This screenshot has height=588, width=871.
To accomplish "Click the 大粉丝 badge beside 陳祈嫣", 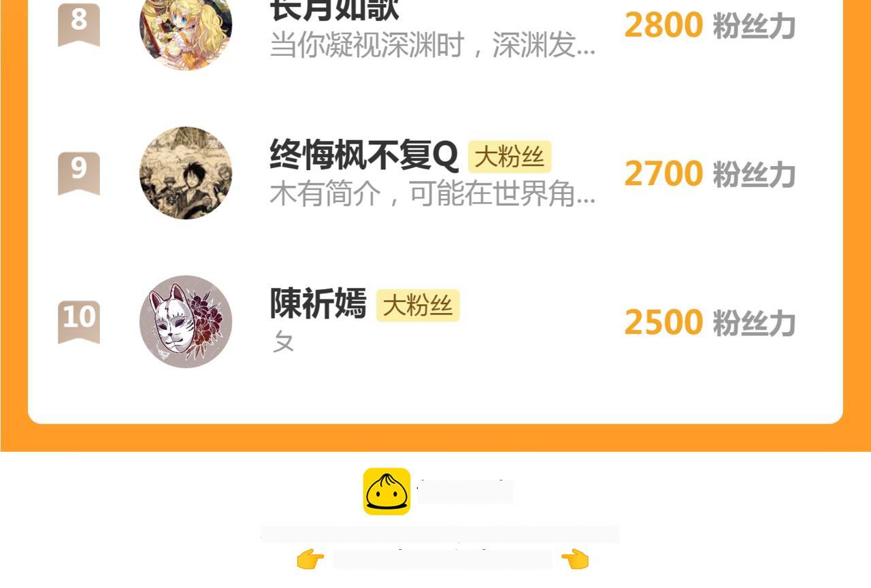I will tap(418, 306).
